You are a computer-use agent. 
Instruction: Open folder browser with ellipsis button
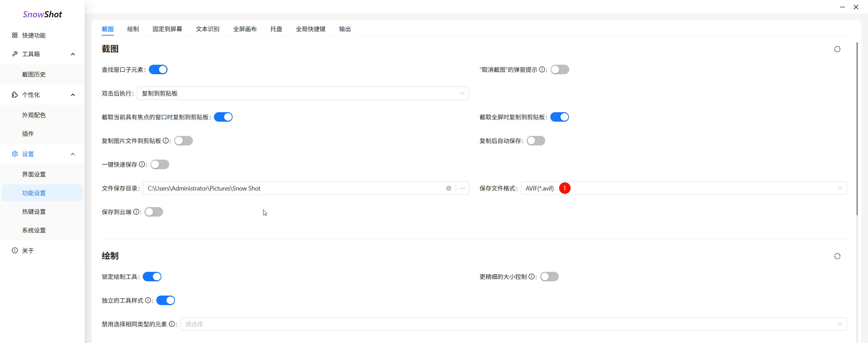click(462, 188)
